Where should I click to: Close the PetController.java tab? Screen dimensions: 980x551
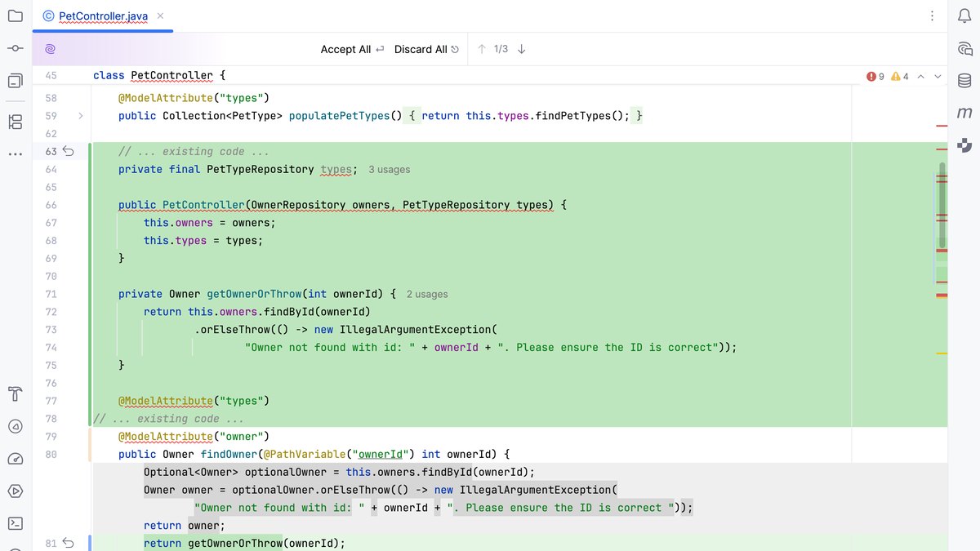(159, 16)
